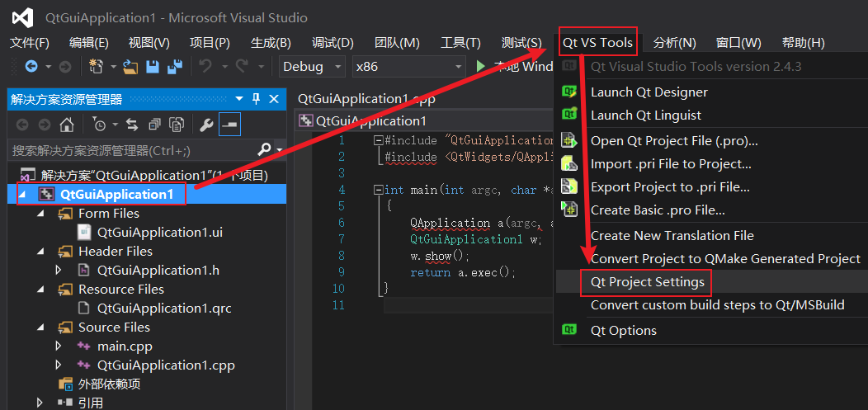Collapse all items in Solution Explorer

click(154, 125)
